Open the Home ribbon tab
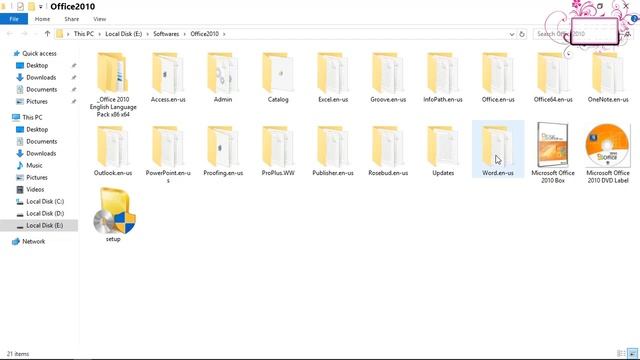This screenshot has width=640, height=360. coord(42,19)
